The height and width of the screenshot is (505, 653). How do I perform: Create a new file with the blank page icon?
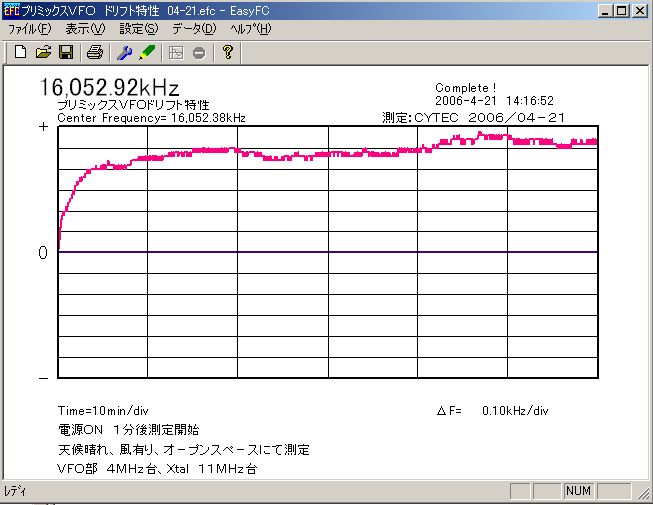[x=20, y=52]
